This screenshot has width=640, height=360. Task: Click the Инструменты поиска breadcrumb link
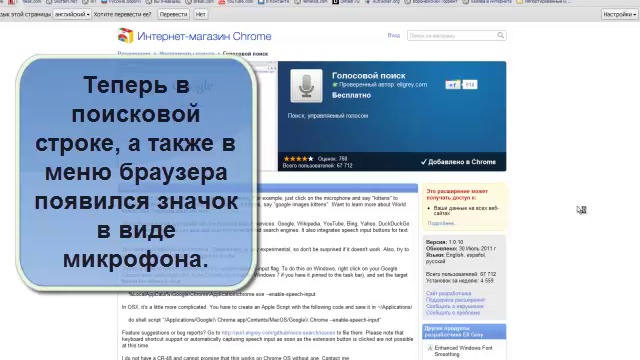tap(187, 54)
